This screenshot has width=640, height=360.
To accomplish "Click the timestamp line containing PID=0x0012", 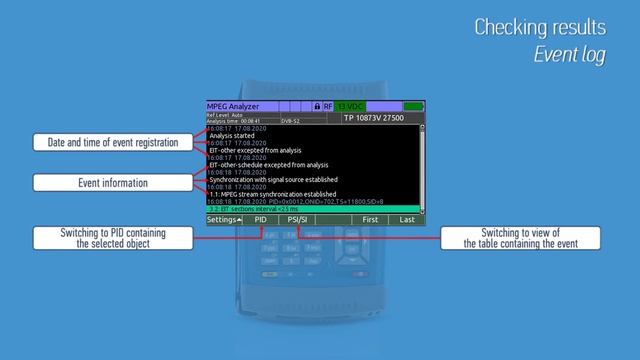I will (x=295, y=202).
